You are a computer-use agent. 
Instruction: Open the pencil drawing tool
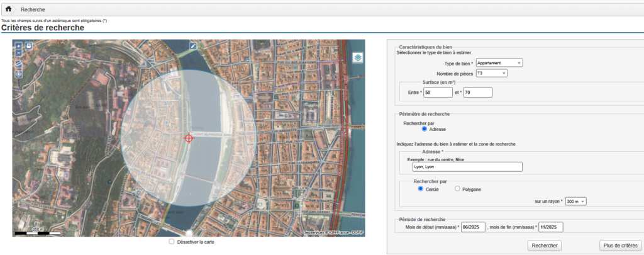(193, 46)
